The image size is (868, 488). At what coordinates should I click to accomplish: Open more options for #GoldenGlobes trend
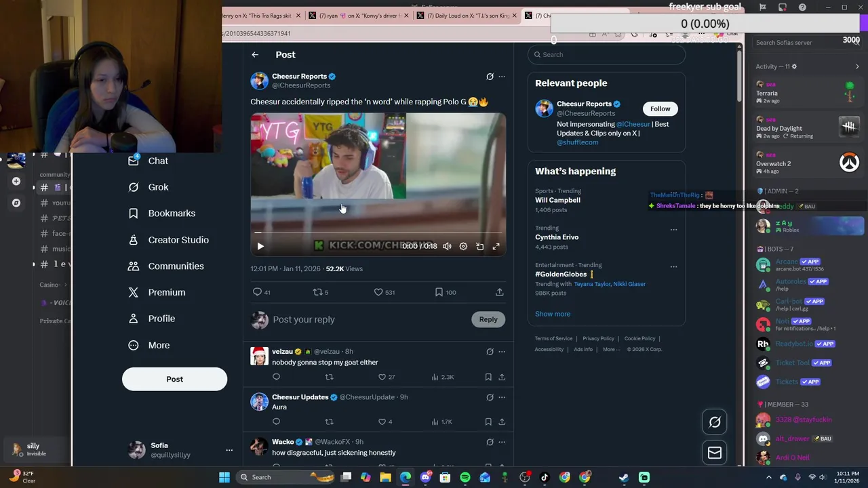673,266
